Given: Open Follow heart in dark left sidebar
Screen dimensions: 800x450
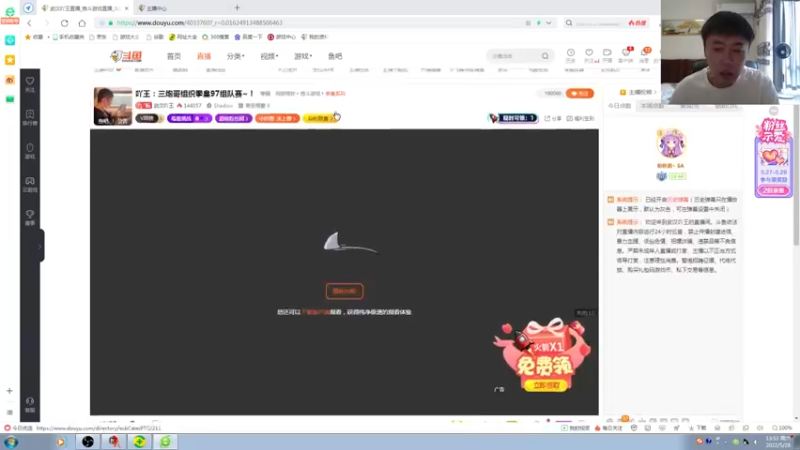Looking at the screenshot, I should coord(30,84).
